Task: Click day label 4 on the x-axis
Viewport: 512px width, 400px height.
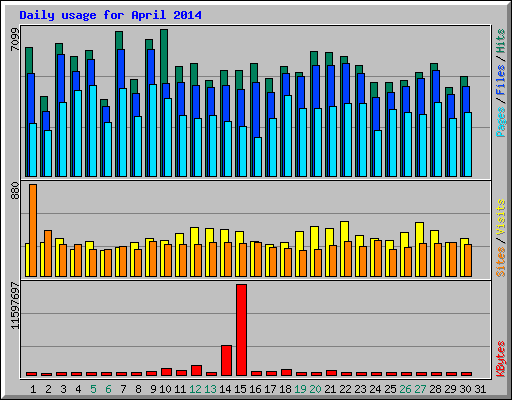Action: (x=78, y=389)
